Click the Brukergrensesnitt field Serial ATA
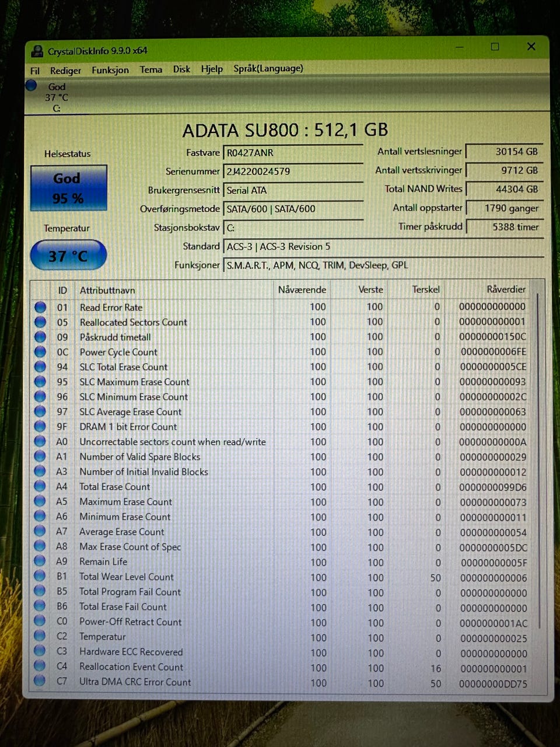Viewport: 560px width, 747px height. [293, 190]
